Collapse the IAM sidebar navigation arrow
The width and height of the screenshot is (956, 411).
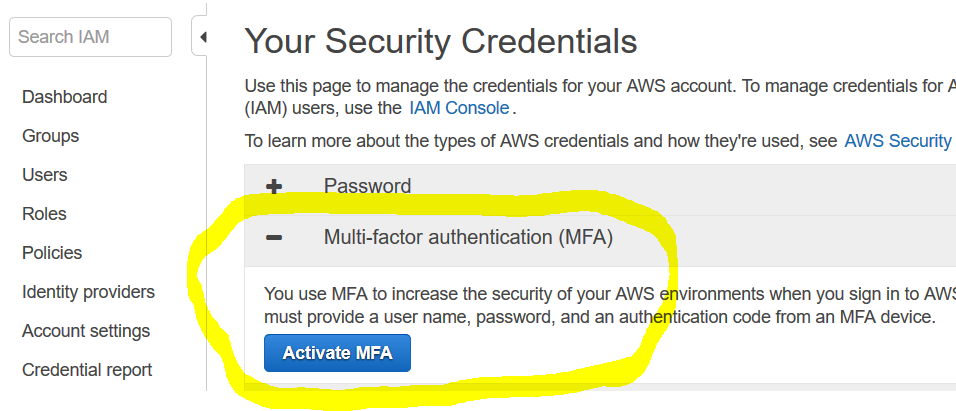[202, 38]
